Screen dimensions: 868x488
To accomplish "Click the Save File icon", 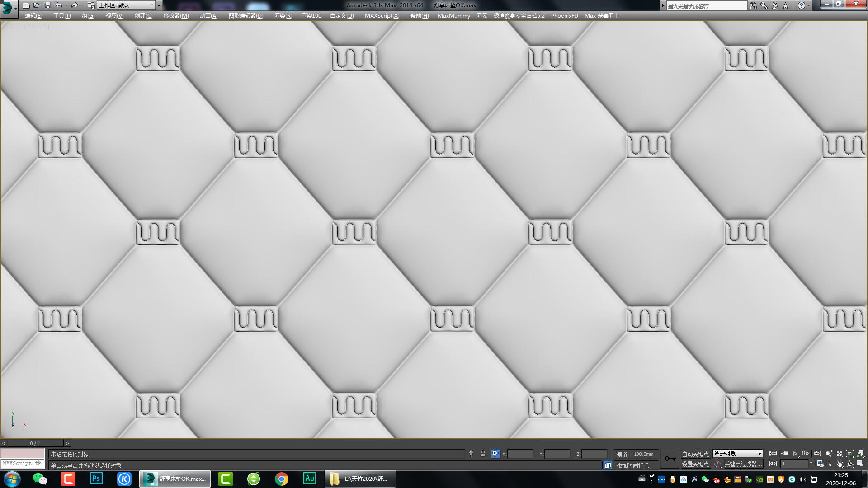I will (x=48, y=5).
